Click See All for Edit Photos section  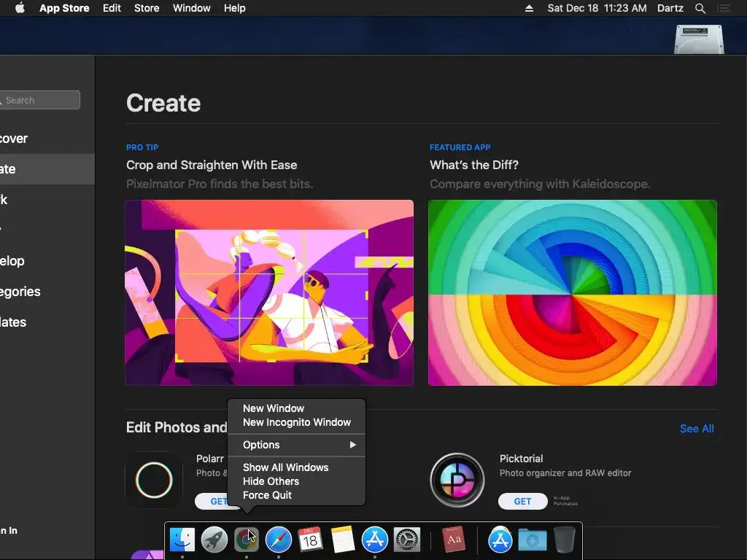coord(697,429)
